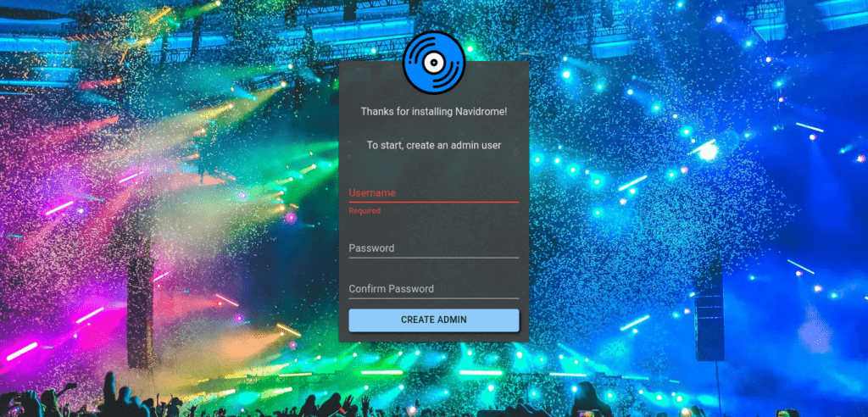
Task: Click the CREATE ADMIN button
Action: click(433, 320)
